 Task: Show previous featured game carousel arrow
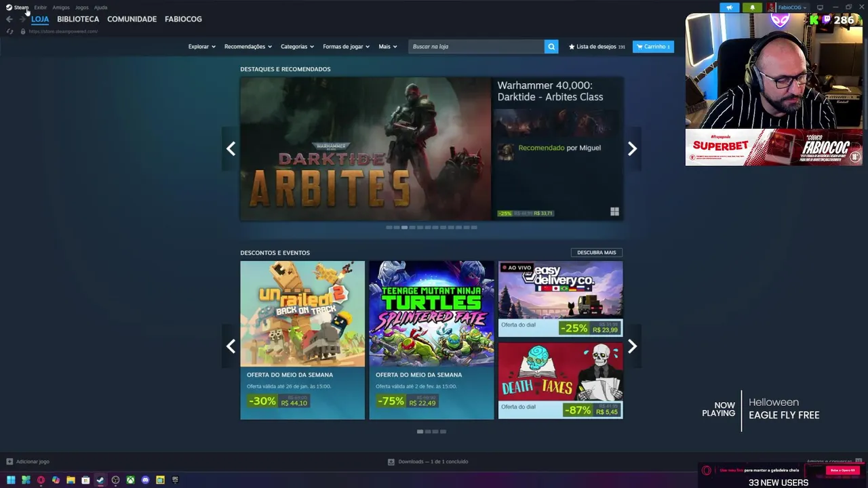231,148
